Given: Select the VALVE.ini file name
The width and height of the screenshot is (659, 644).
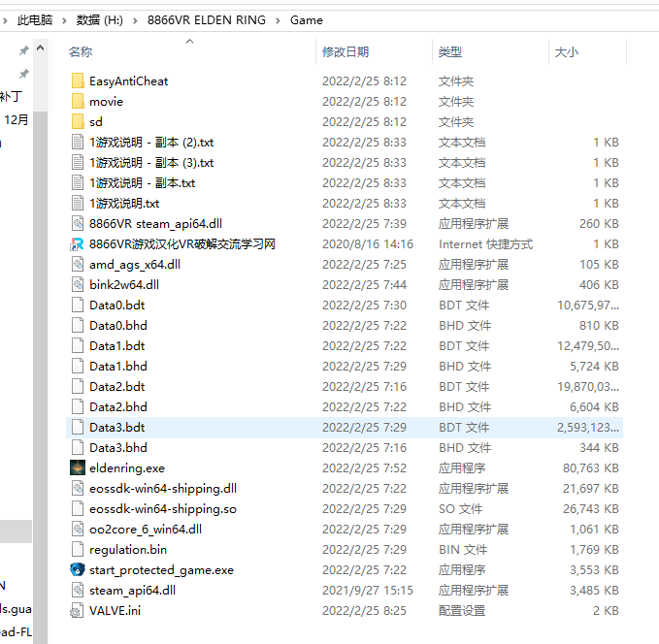Looking at the screenshot, I should coord(115,610).
